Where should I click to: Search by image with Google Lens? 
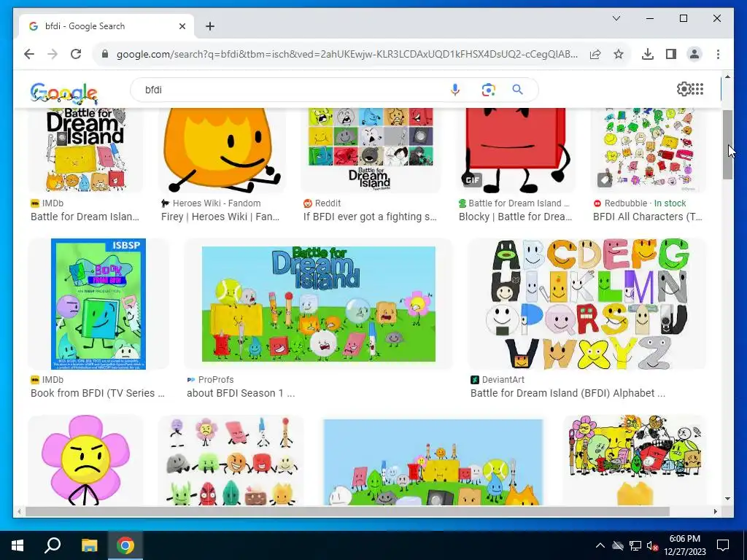[x=488, y=90]
